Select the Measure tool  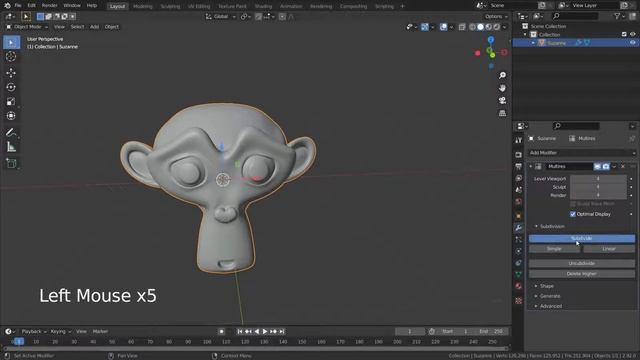(11, 147)
